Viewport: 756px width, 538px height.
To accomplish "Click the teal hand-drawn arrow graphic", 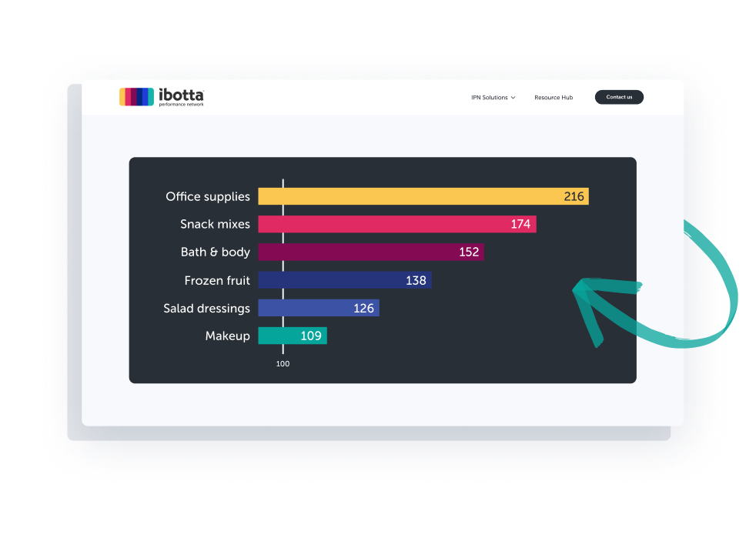I will click(654, 300).
